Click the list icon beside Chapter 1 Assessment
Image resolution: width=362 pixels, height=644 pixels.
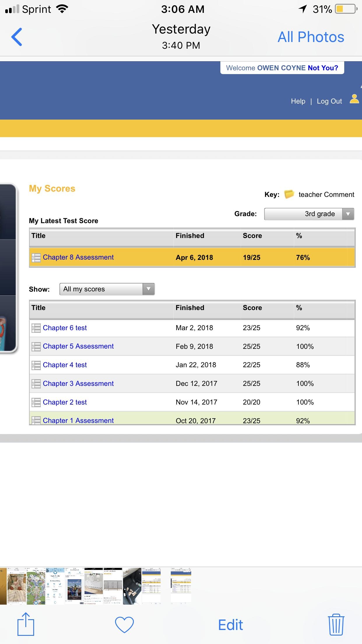pos(36,420)
